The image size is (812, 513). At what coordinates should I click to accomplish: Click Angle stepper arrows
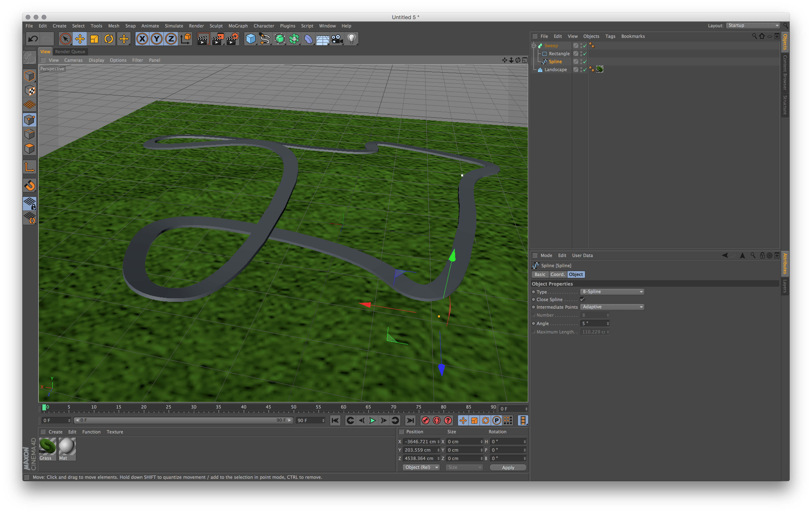coord(608,323)
